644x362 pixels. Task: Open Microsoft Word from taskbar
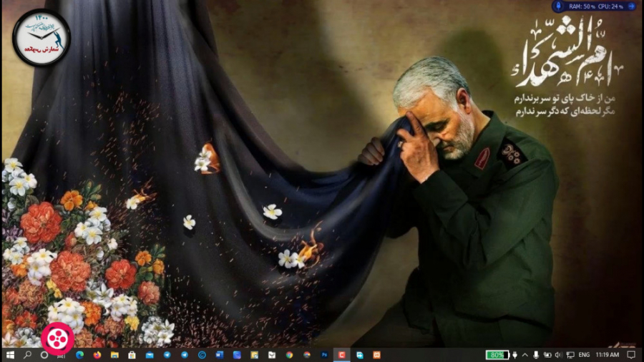pos(220,355)
